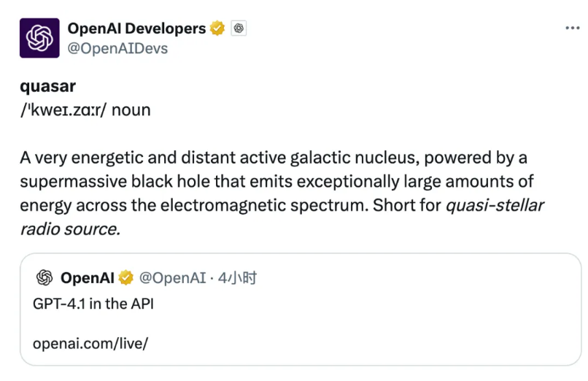Open the OpenAI Developers profile avatar
This screenshot has height=381, width=588.
[39, 38]
